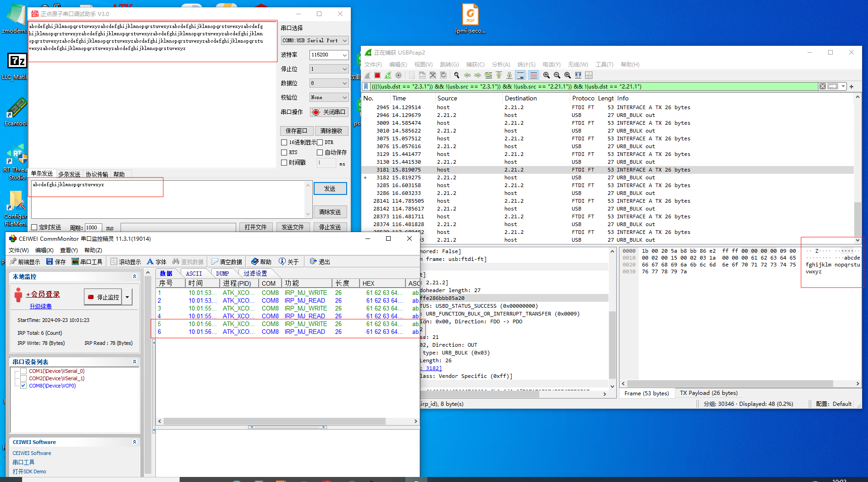Click 清除接收 clear receive button
This screenshot has height=482, width=868.
[x=332, y=131]
